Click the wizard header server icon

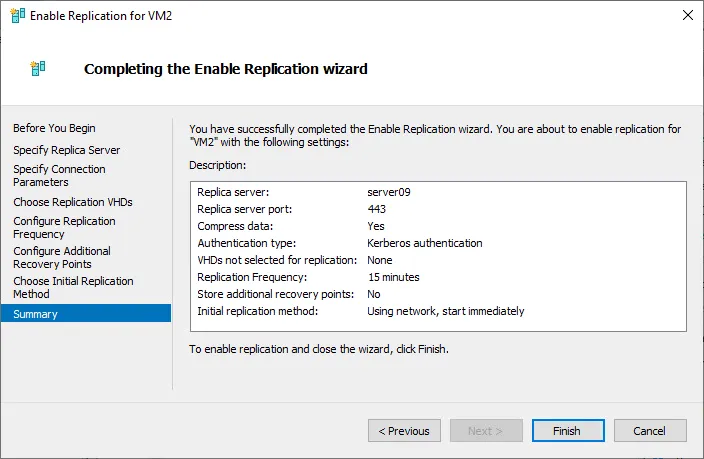(38, 68)
